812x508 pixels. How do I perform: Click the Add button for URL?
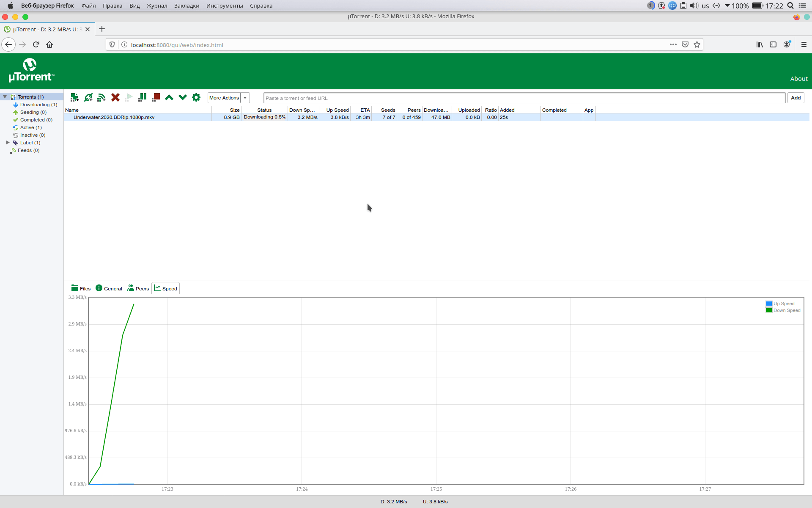click(796, 98)
